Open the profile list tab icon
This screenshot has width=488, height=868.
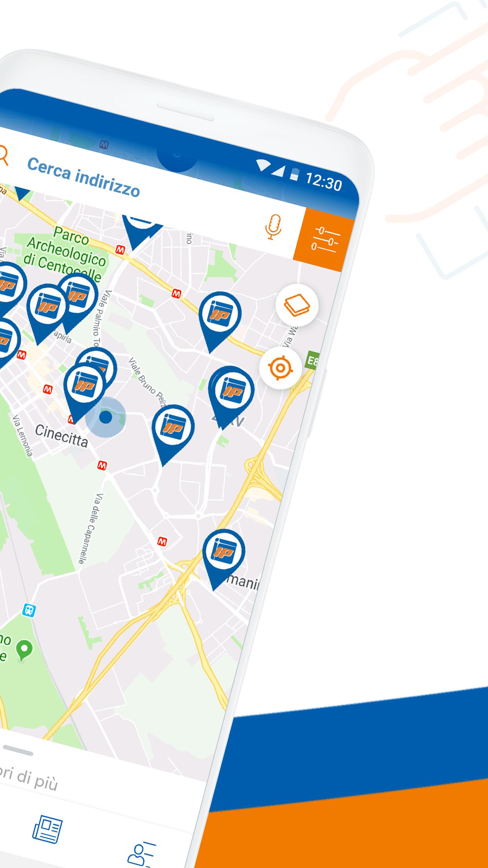click(141, 853)
